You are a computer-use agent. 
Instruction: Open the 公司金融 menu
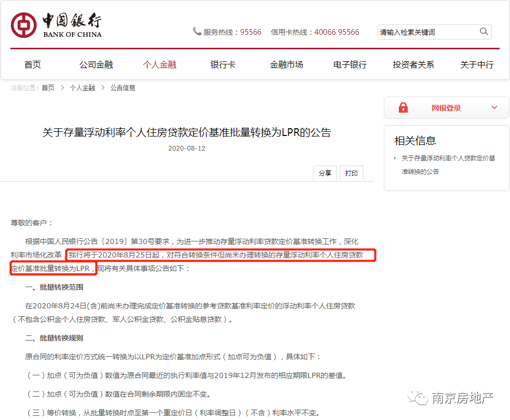click(96, 65)
